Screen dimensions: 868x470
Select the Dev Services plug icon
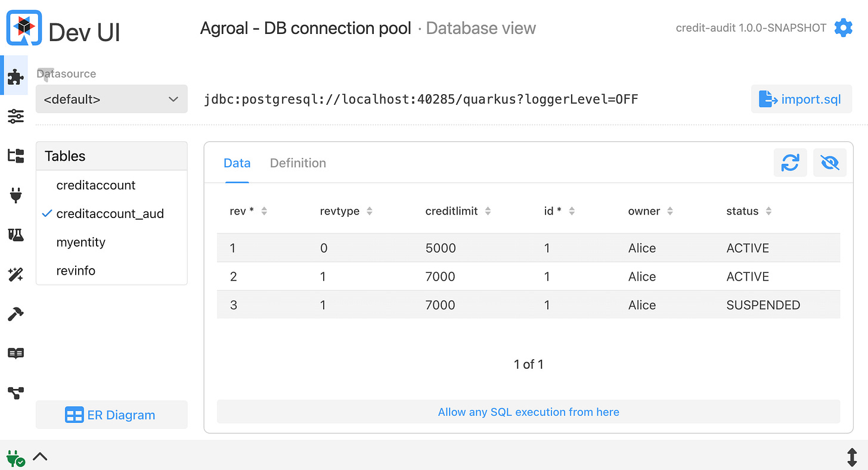[15, 195]
